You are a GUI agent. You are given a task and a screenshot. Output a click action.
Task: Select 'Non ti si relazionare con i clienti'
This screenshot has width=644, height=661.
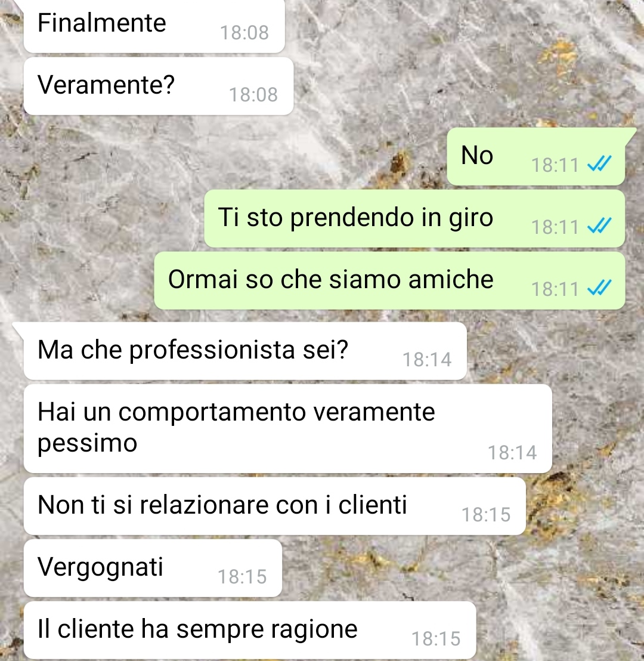(275, 506)
